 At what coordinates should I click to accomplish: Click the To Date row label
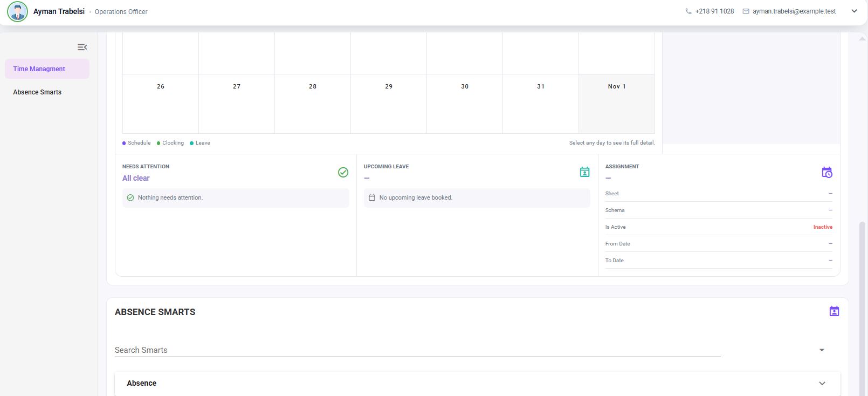614,261
